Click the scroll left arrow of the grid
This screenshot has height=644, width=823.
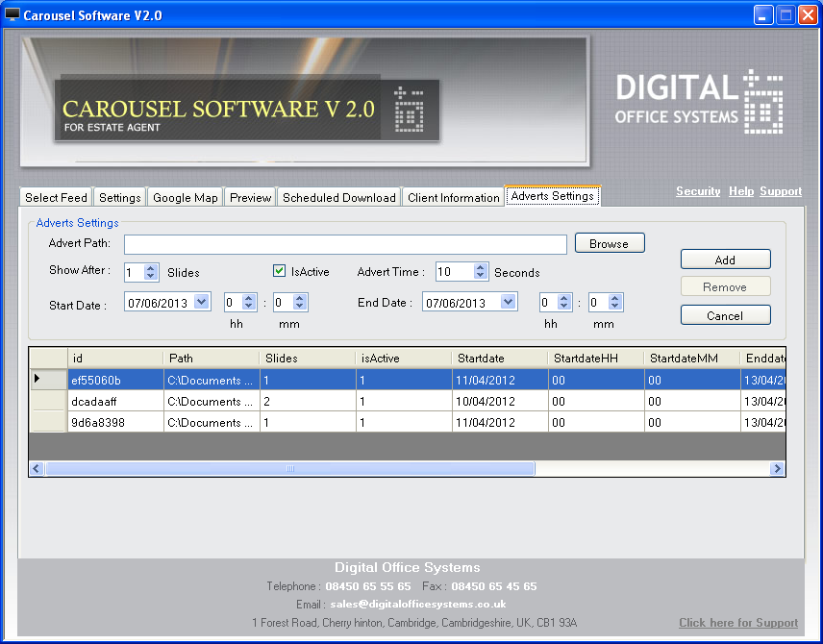point(37,468)
